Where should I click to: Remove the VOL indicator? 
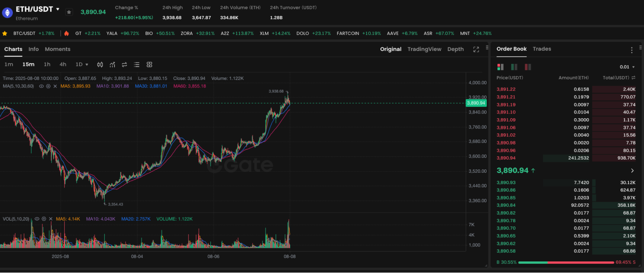pos(51,219)
